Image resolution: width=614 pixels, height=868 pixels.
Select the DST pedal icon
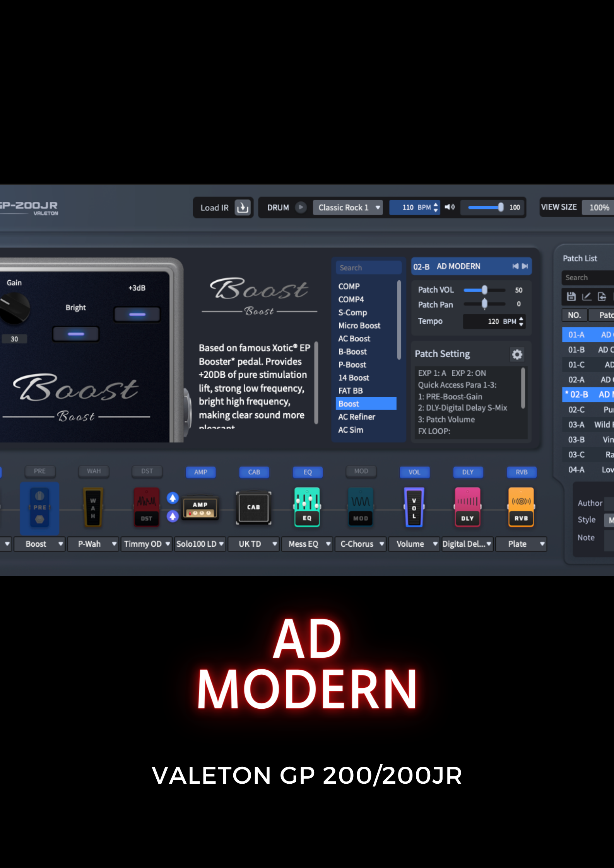[x=147, y=507]
